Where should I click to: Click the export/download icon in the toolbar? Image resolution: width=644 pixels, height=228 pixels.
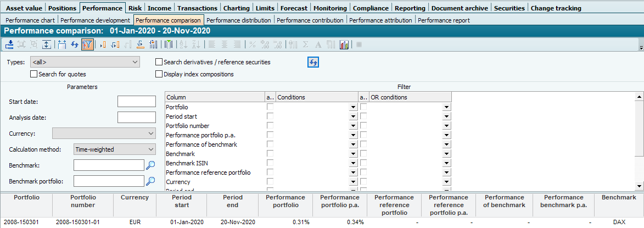tap(9, 45)
